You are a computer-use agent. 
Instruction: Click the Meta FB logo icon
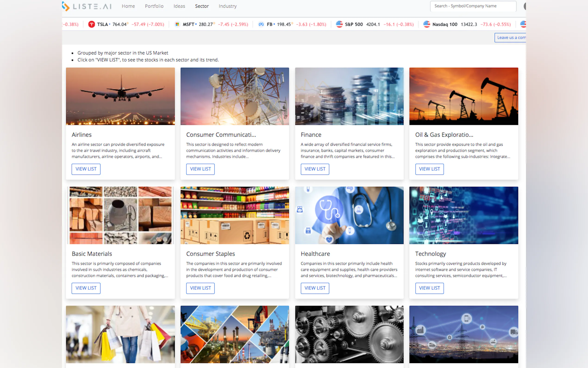click(261, 24)
